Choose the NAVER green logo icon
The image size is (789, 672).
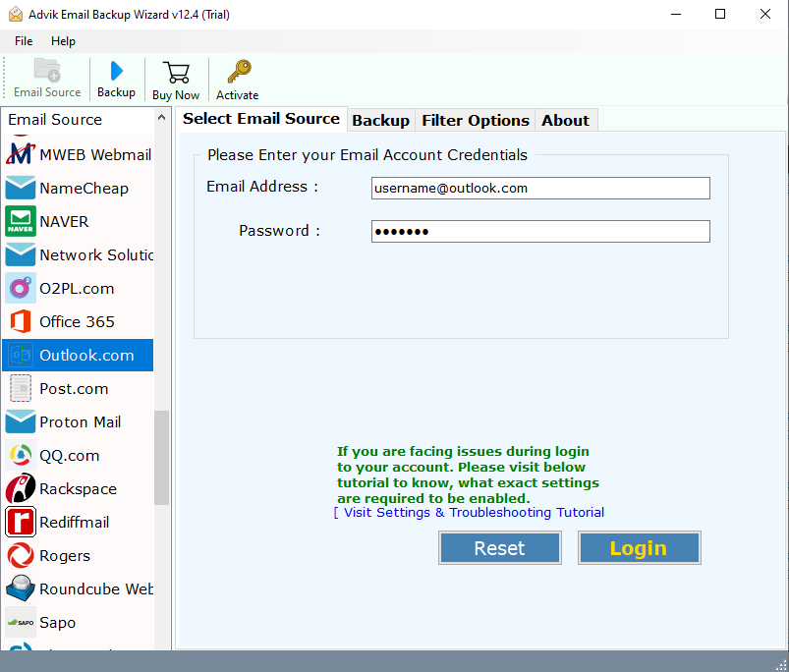coord(20,221)
